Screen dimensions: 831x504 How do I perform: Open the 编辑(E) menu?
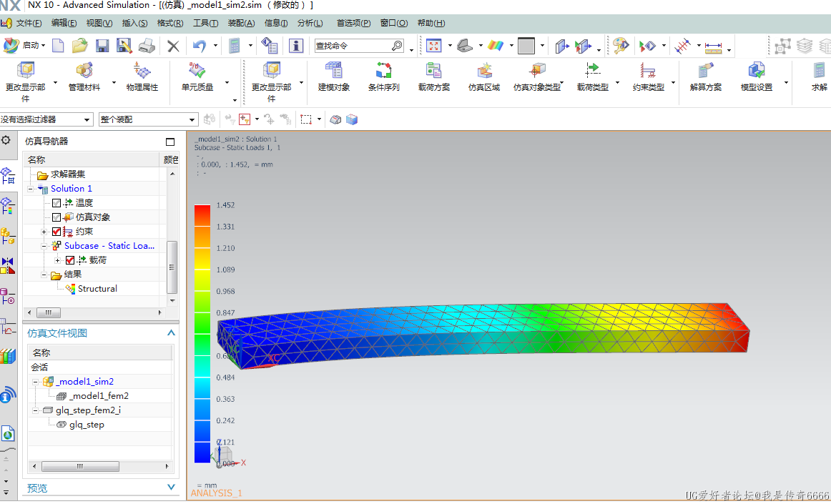tap(64, 24)
